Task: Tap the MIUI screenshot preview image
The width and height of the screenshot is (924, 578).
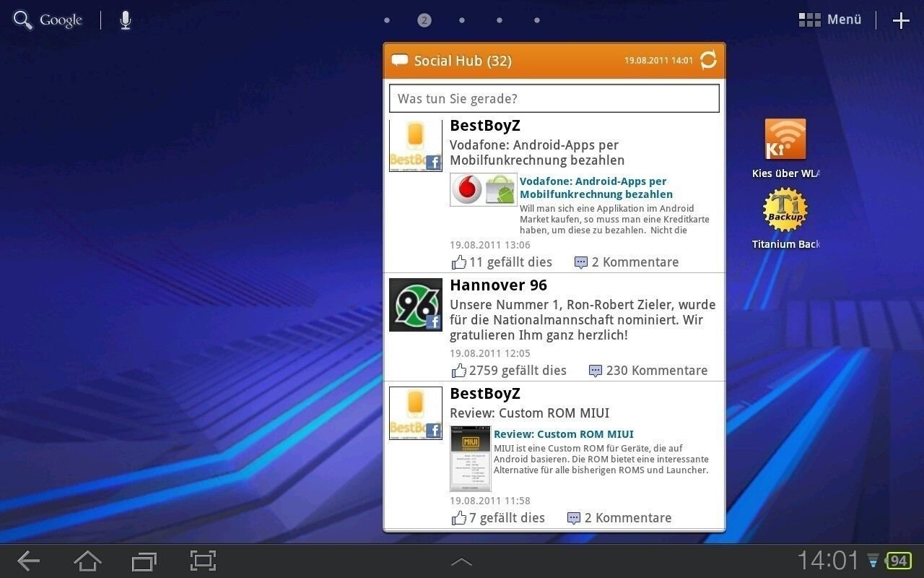Action: (471, 459)
